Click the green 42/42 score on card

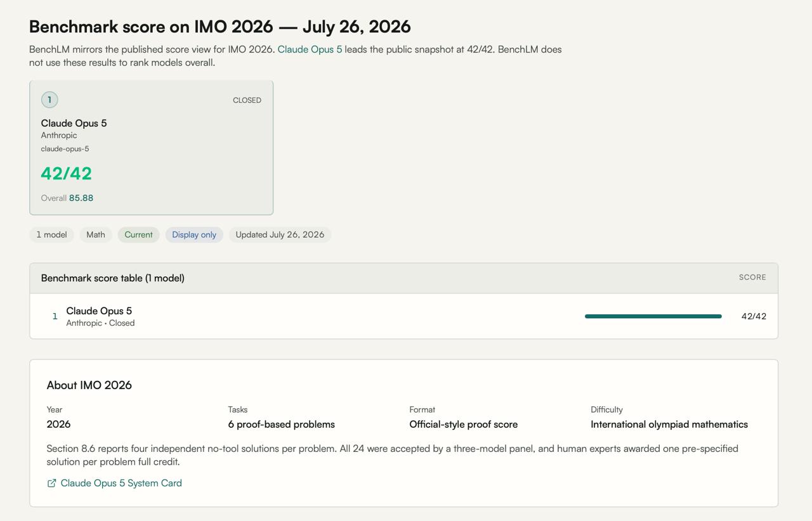67,173
